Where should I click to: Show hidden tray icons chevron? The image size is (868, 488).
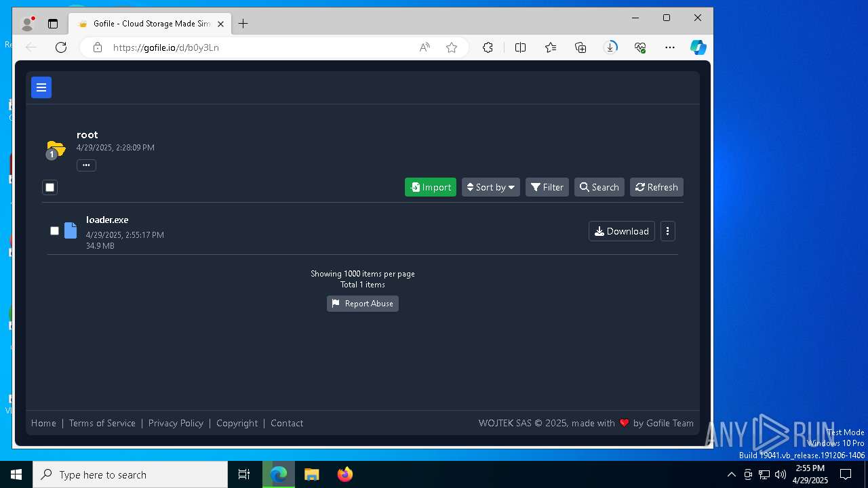731,474
